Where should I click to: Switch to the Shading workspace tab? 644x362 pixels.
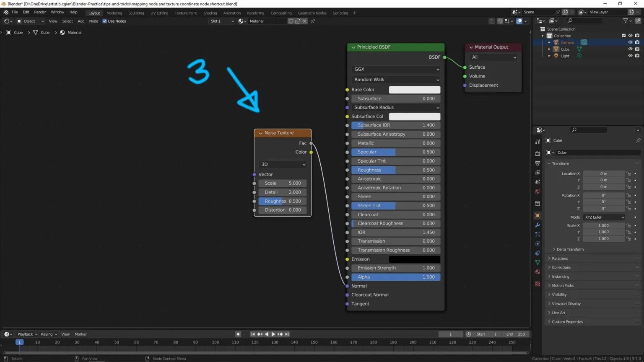tap(210, 13)
